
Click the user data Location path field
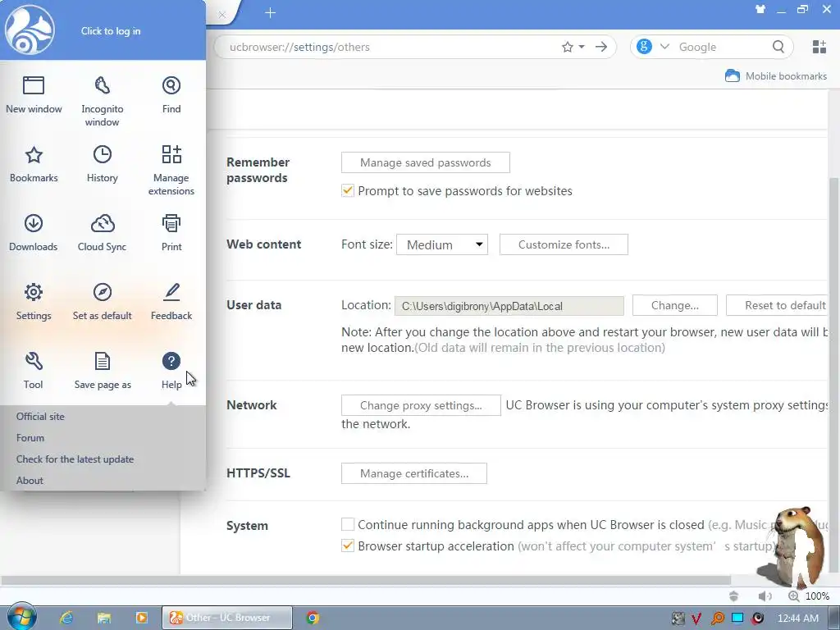[509, 306]
